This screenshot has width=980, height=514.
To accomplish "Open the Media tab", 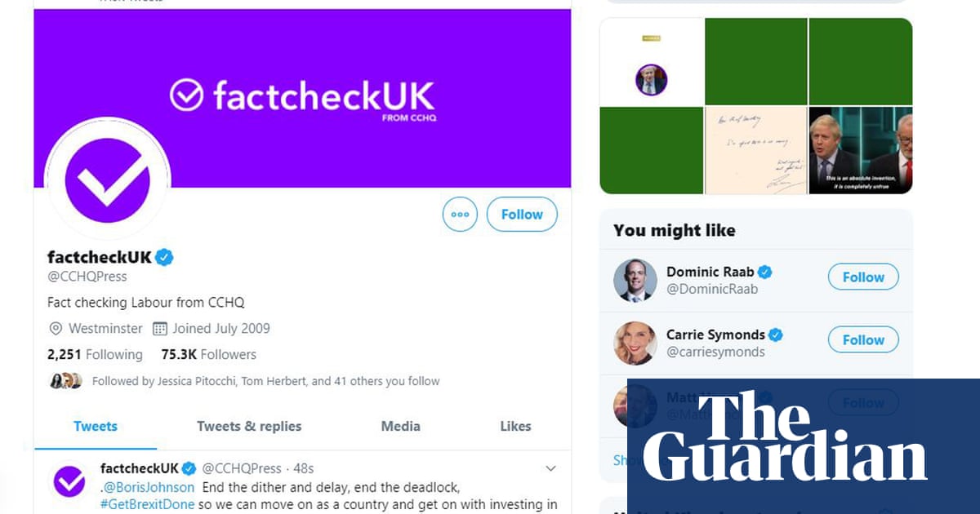I will [x=401, y=426].
